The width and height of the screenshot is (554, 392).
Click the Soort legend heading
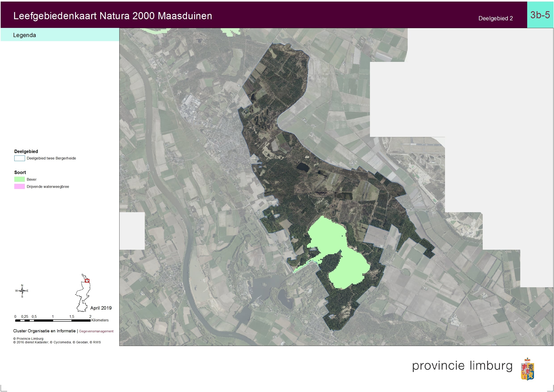point(20,172)
